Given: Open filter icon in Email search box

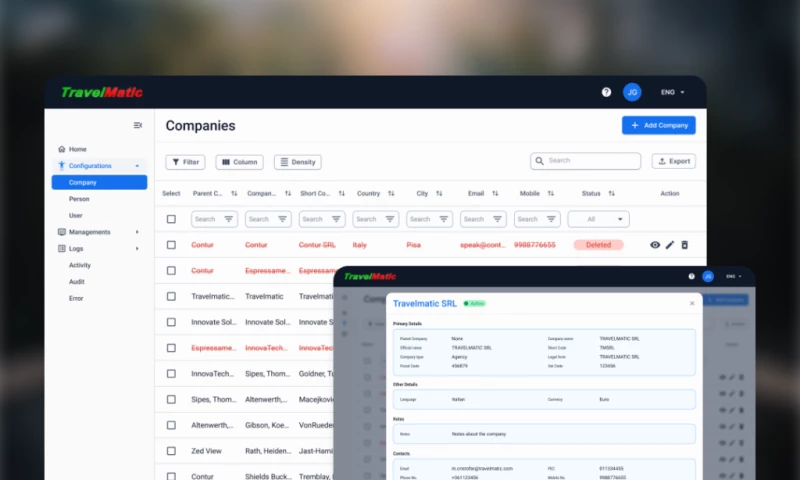Looking at the screenshot, I should tap(497, 219).
